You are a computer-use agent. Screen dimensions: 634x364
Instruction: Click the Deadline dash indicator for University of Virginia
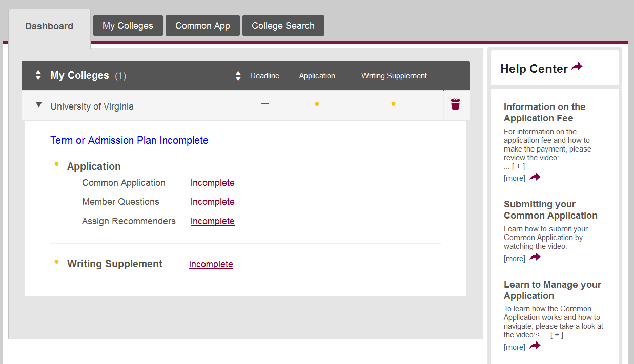tap(265, 104)
